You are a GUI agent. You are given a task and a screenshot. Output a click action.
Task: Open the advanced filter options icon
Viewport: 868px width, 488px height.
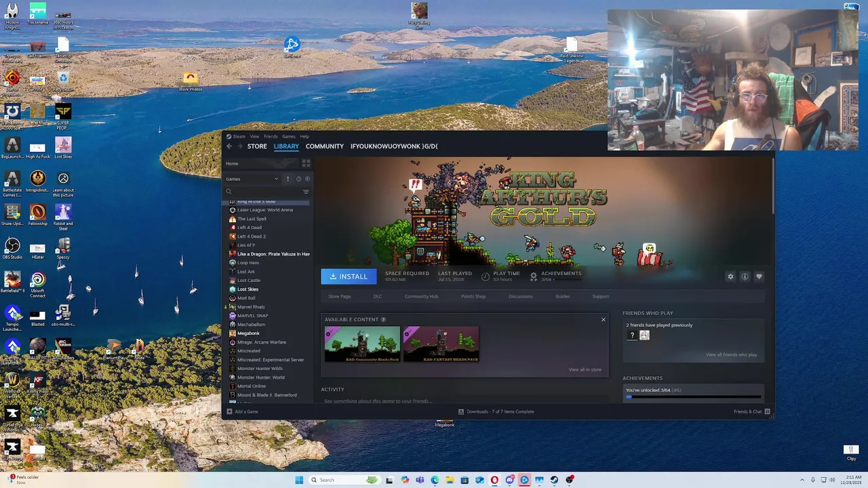click(306, 192)
